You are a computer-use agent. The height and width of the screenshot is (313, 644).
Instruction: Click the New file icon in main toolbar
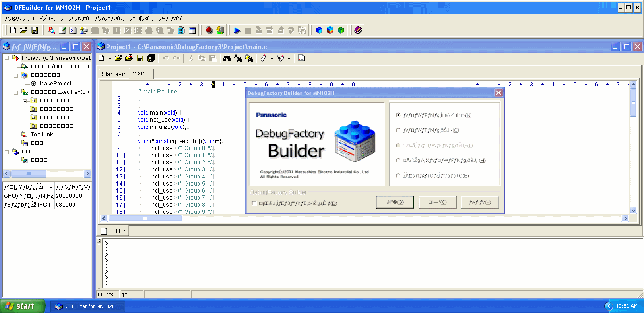click(x=13, y=30)
